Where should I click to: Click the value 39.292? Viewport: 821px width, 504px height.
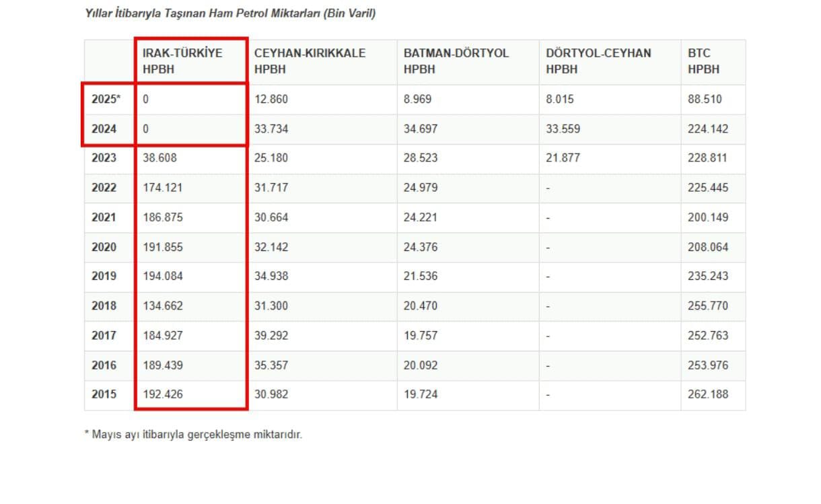[271, 335]
